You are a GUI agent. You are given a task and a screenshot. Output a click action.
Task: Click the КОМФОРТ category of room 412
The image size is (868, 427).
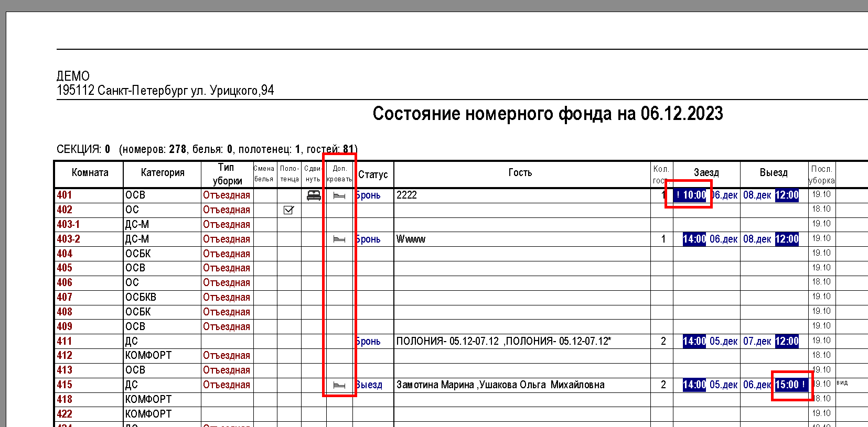tap(148, 356)
